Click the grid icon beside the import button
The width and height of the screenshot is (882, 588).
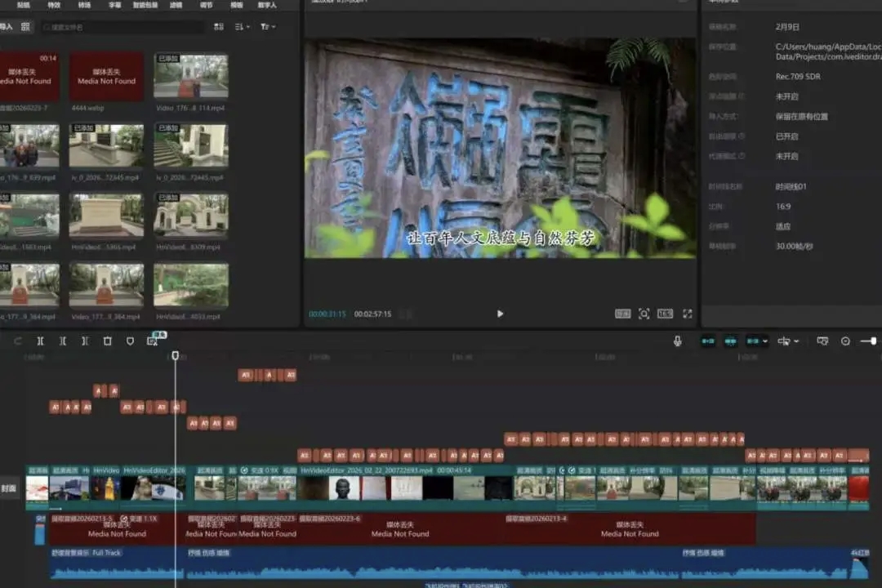(25, 27)
